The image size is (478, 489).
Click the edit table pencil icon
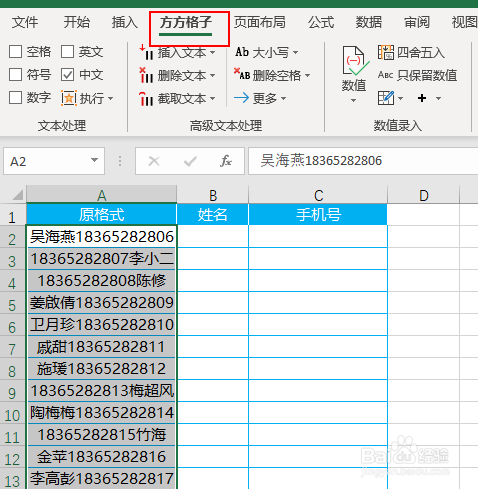[386, 98]
